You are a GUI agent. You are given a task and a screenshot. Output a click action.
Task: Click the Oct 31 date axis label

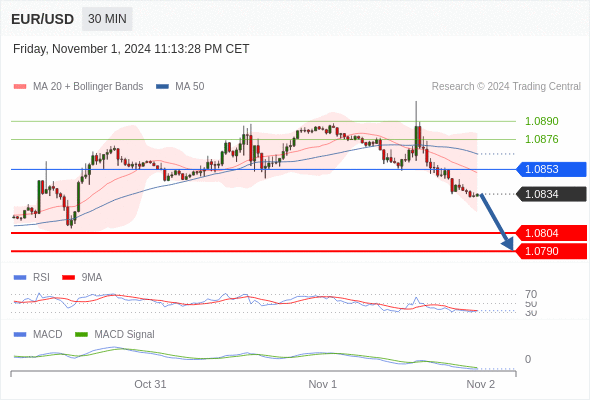[150, 384]
